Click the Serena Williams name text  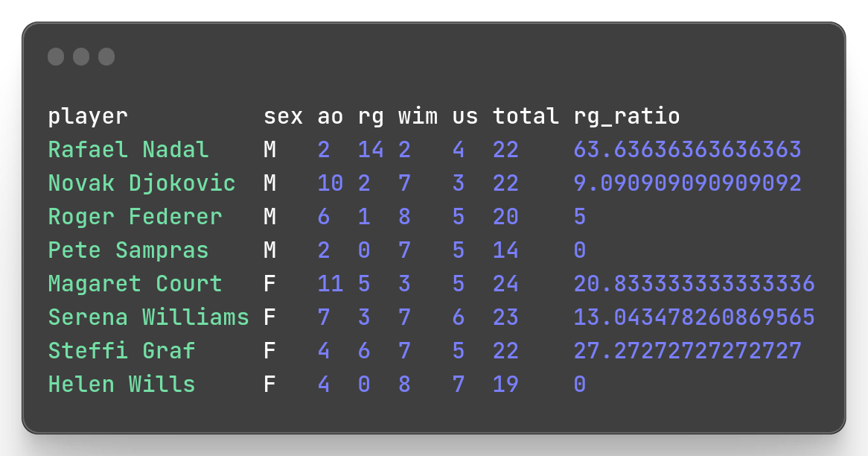coord(148,317)
